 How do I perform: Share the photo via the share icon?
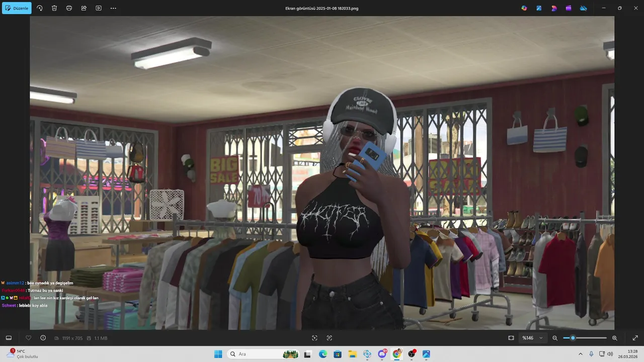point(84,8)
